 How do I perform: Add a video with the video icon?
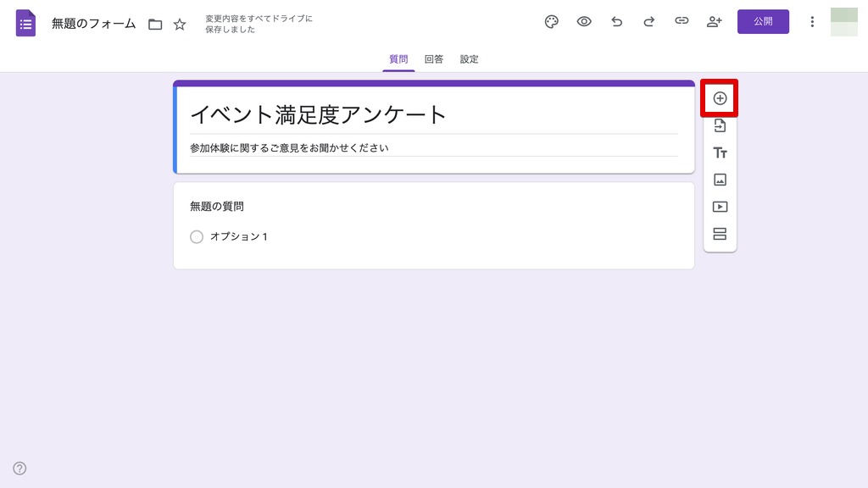point(720,207)
